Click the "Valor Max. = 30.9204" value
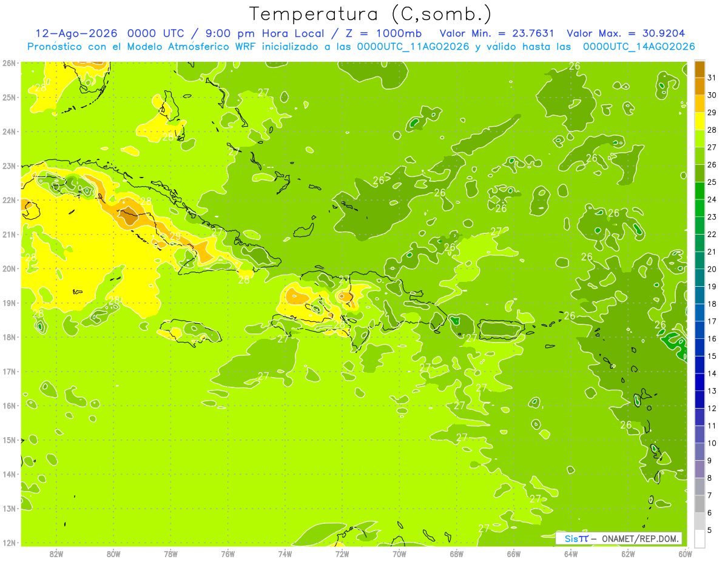The width and height of the screenshot is (728, 562). (625, 33)
